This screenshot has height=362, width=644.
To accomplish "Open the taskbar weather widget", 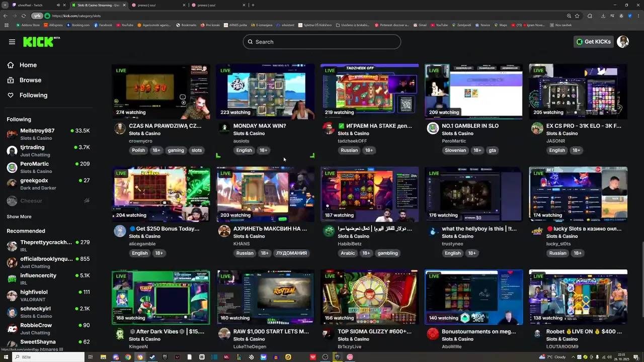I will click(x=552, y=357).
